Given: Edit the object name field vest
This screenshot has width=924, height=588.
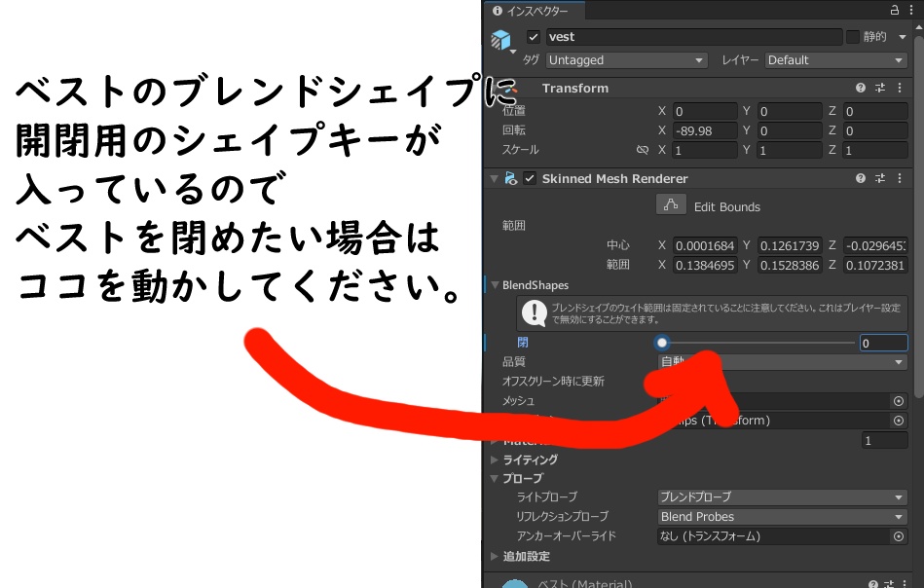Looking at the screenshot, I should pyautogui.click(x=693, y=37).
